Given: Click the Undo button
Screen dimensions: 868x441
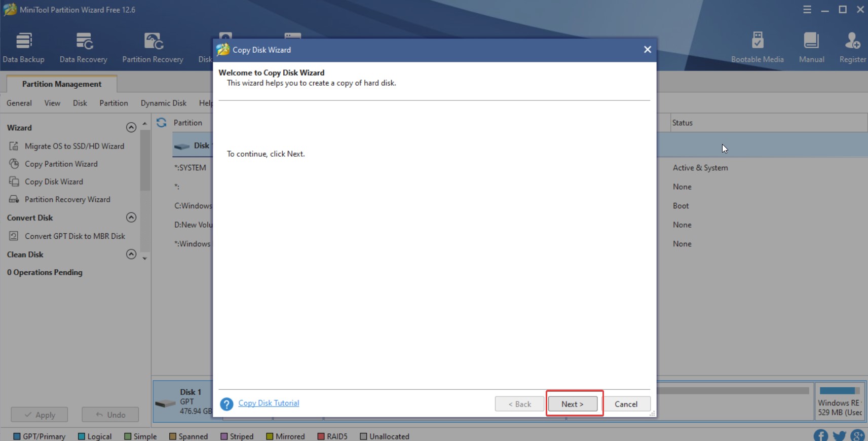Looking at the screenshot, I should tap(110, 415).
